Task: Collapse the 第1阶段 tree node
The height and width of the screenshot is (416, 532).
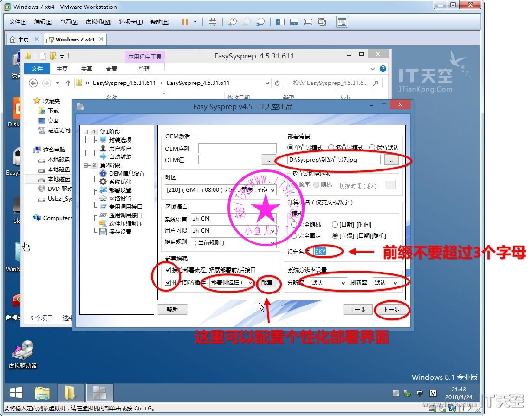Action: (86, 132)
